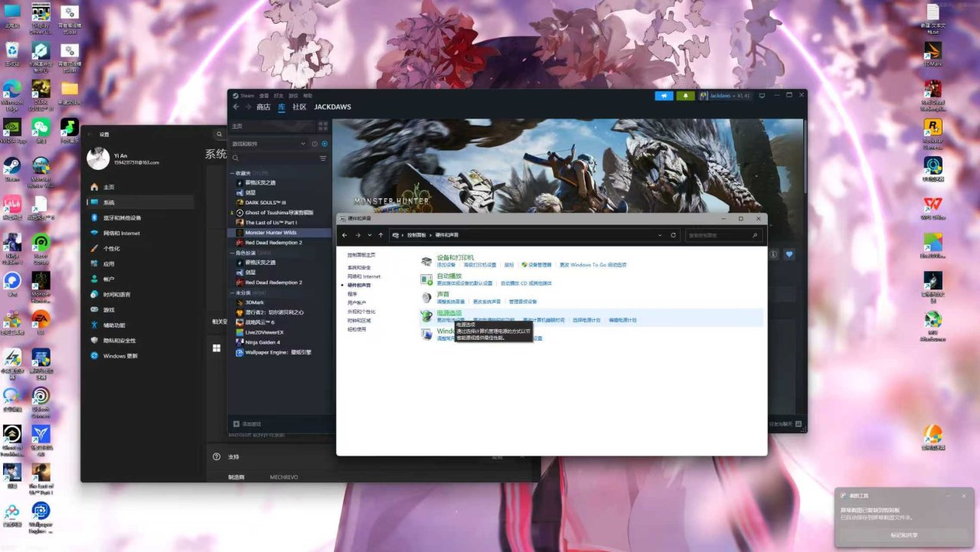Open advanced filters in Steam library

[322, 158]
